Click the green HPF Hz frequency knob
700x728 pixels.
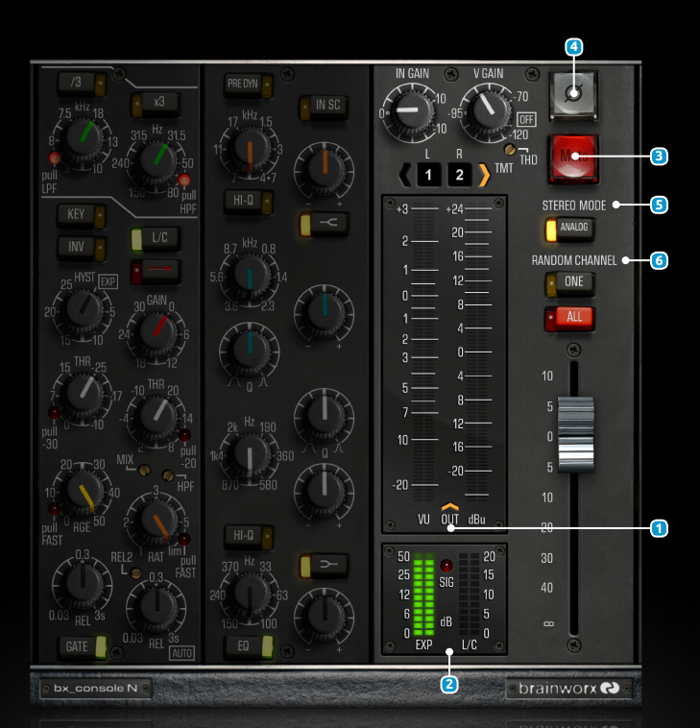158,158
